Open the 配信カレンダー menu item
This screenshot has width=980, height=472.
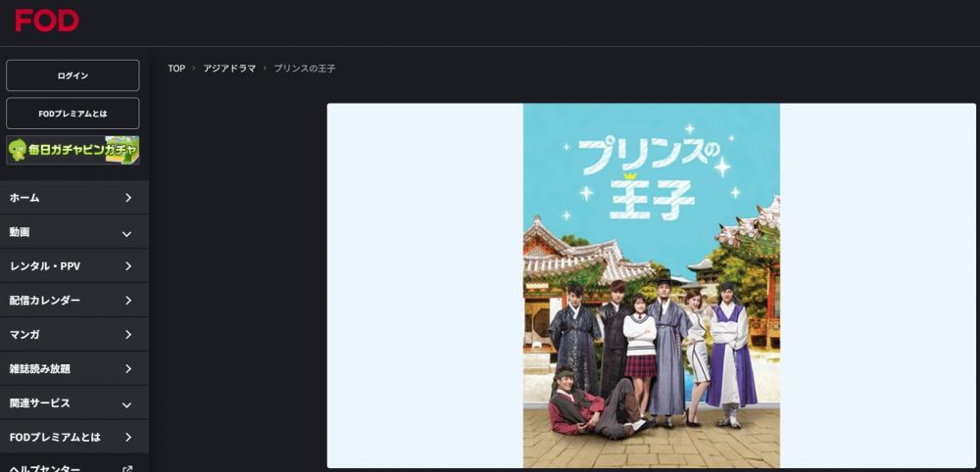click(74, 301)
